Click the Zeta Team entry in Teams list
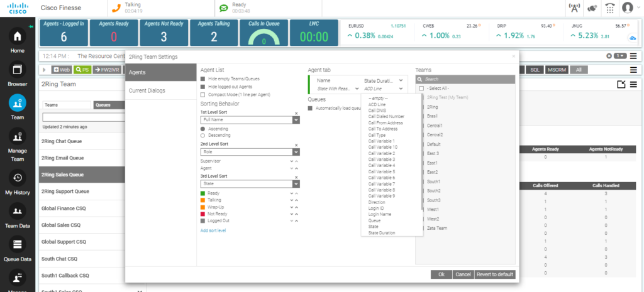This screenshot has height=292, width=644. click(437, 228)
